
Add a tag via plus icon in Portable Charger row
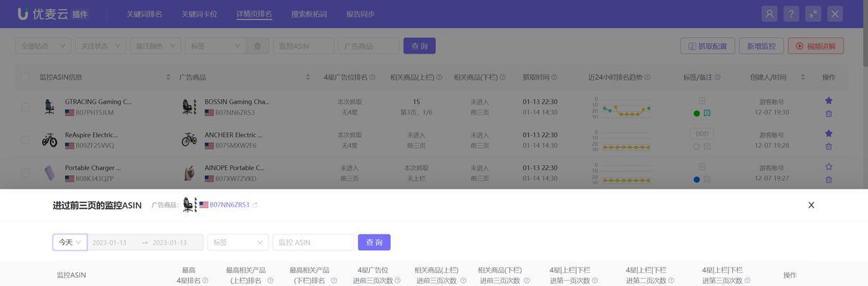(x=702, y=167)
